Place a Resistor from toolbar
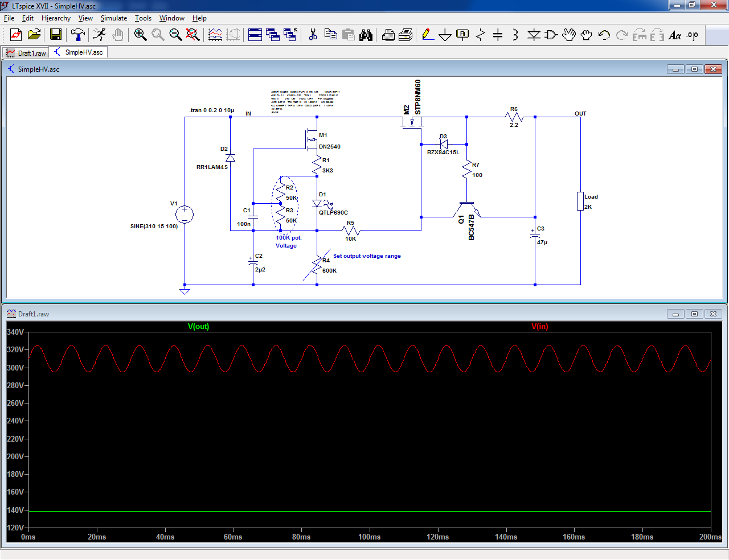This screenshot has height=560, width=729. coord(481,35)
